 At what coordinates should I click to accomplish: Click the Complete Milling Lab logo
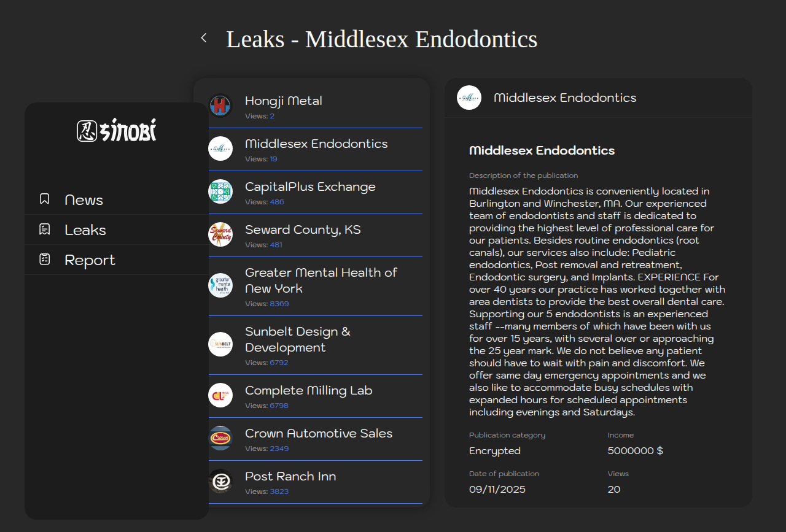(220, 395)
